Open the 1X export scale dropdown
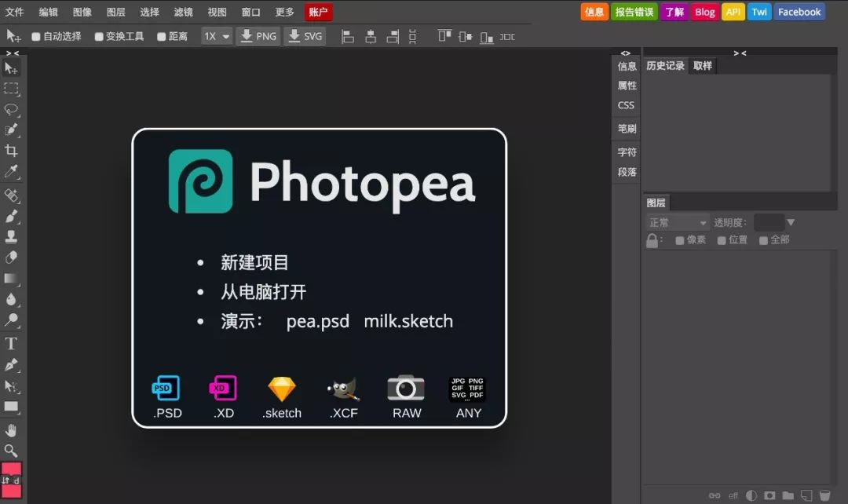Viewport: 848px width, 504px height. point(217,36)
